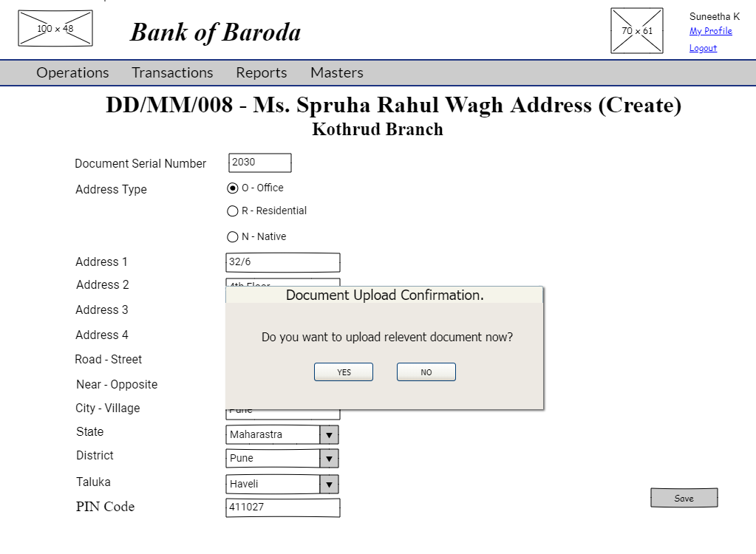Screen dimensions: 756x554
Task: Select the third radio option
Action: click(x=232, y=236)
